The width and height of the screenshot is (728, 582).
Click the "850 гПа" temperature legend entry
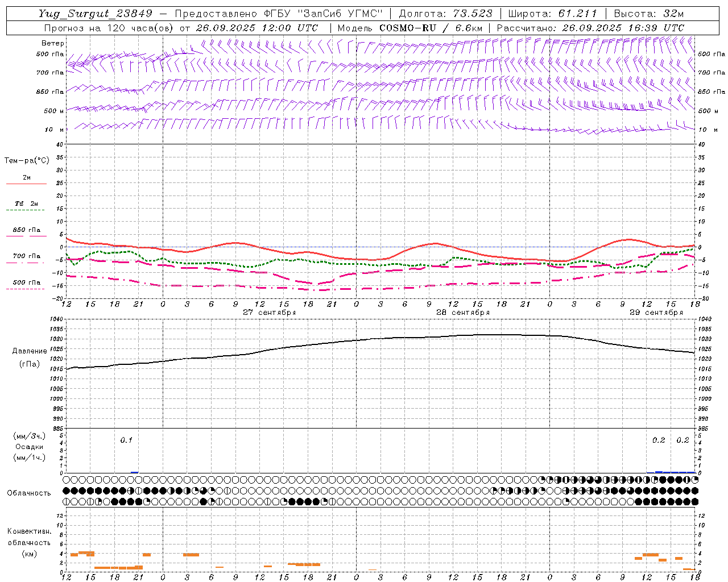[x=27, y=230]
